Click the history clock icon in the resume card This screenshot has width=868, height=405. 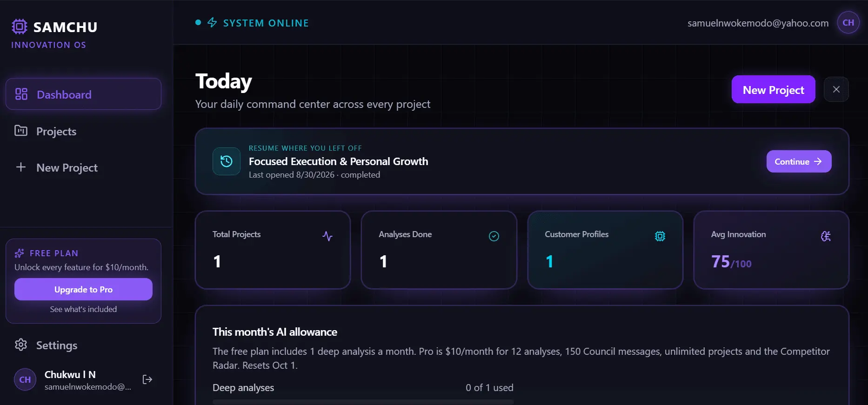click(227, 161)
